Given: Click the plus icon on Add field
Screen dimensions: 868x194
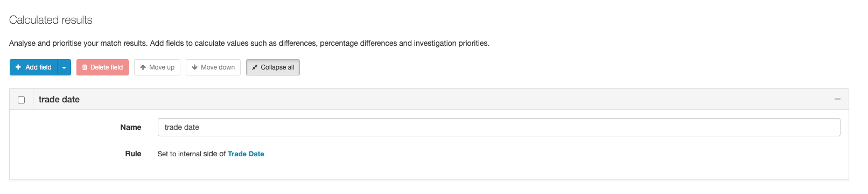Looking at the screenshot, I should pyautogui.click(x=18, y=67).
